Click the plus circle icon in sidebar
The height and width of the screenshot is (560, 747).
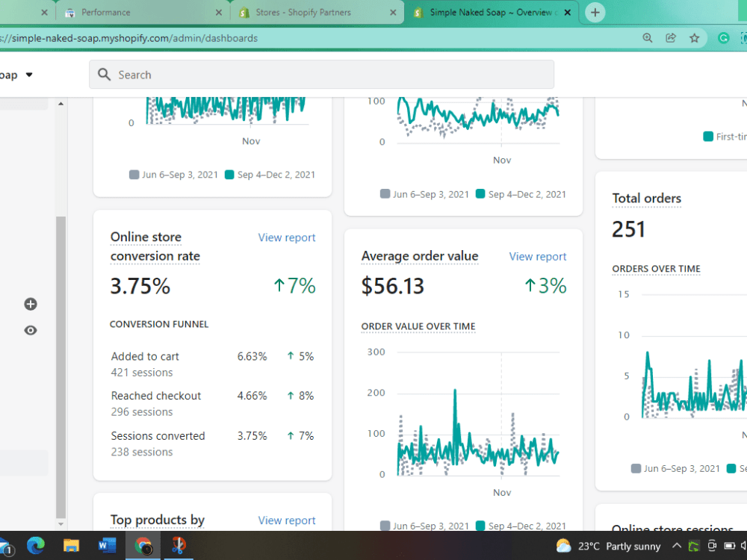pos(31,305)
